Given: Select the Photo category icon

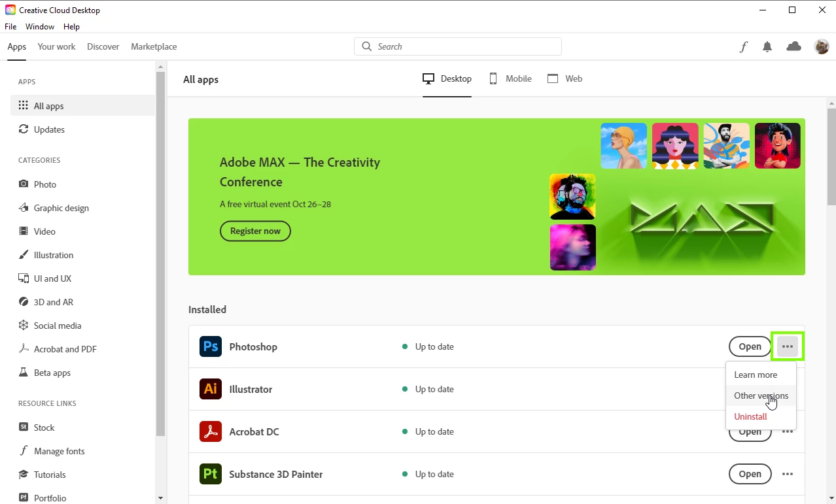Looking at the screenshot, I should (24, 184).
